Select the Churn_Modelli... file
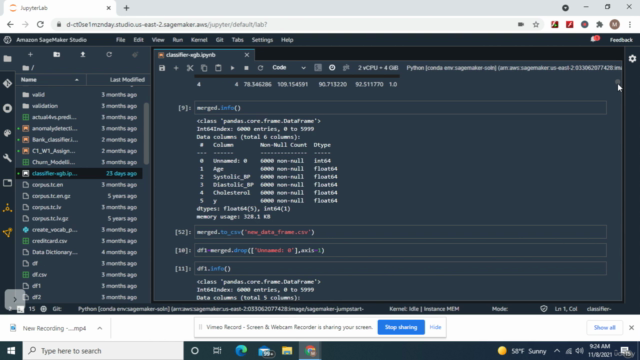Screen dimensions: 640x360 point(80,162)
